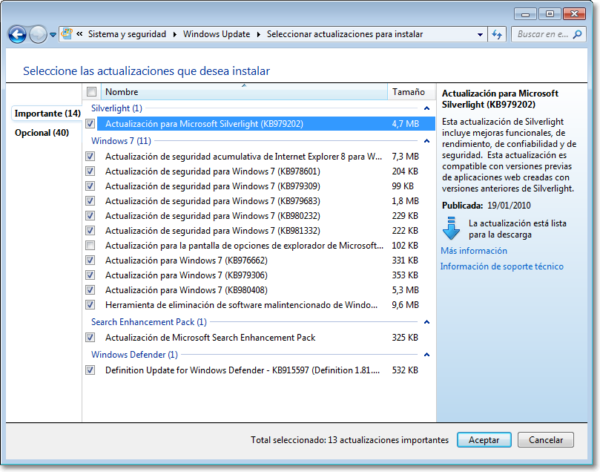Screen dimensions: 600x472
Task: Click the greyed forward navigation button
Action: coord(38,35)
